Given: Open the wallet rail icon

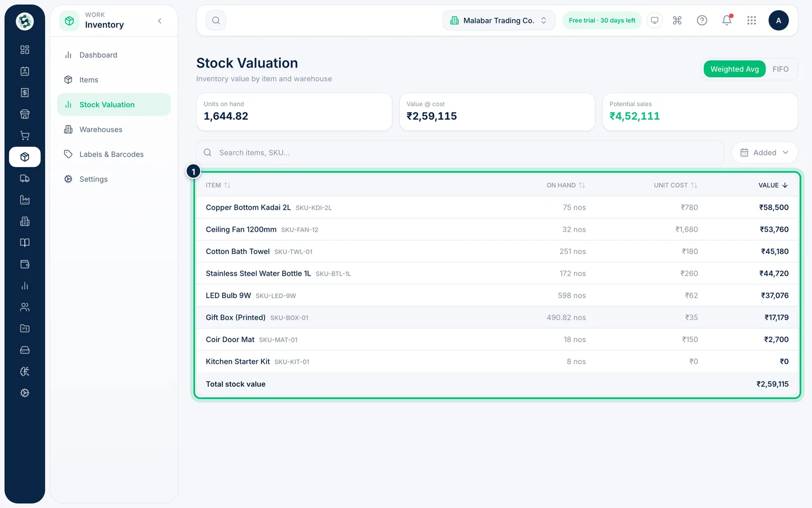Looking at the screenshot, I should point(24,264).
